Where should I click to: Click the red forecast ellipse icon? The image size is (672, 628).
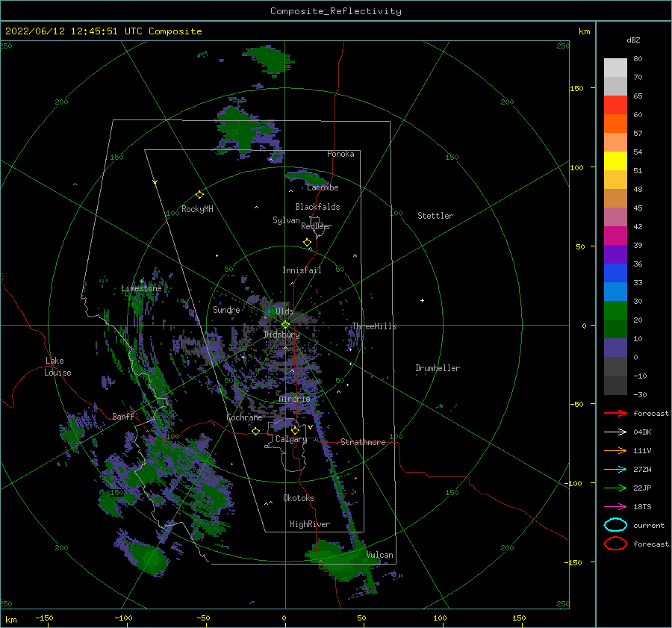[x=615, y=544]
